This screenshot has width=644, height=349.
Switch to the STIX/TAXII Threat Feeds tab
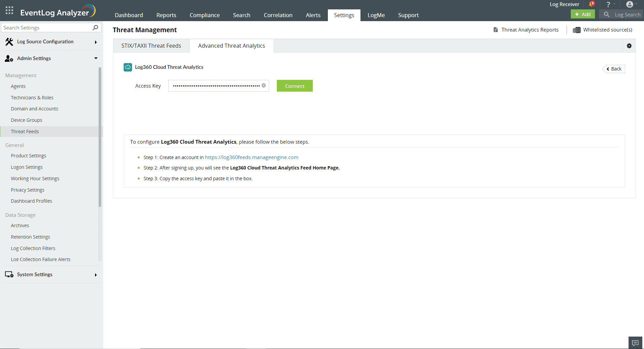click(151, 46)
